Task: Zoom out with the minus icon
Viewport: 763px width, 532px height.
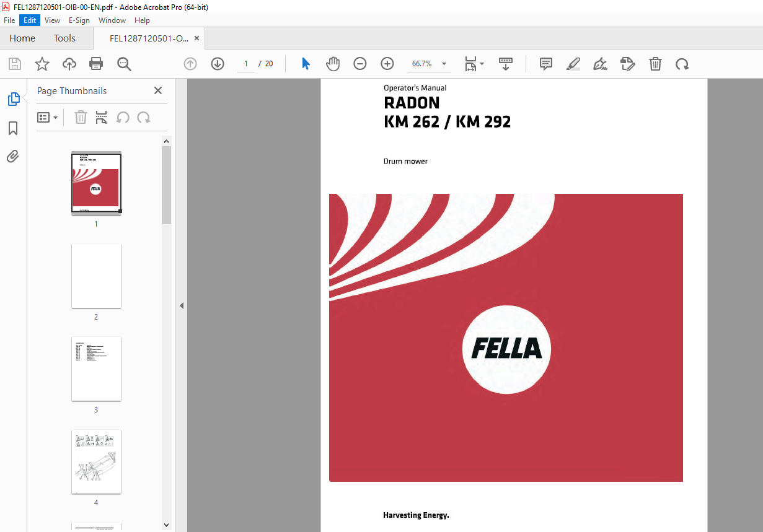Action: 360,64
